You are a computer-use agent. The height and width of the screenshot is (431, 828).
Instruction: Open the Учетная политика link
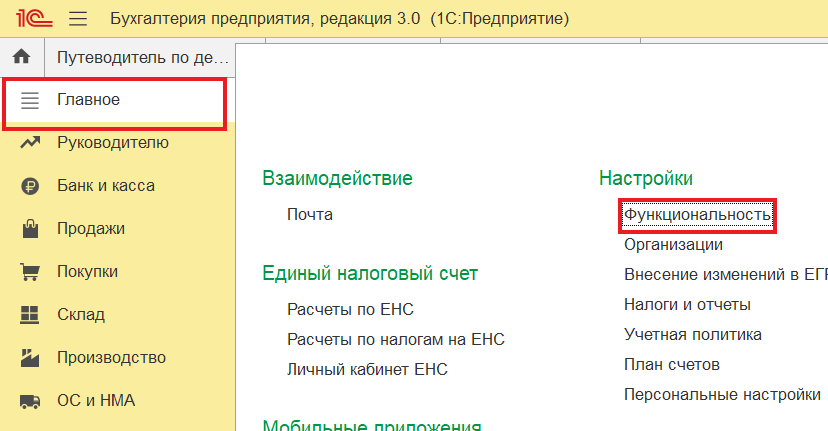(x=692, y=334)
